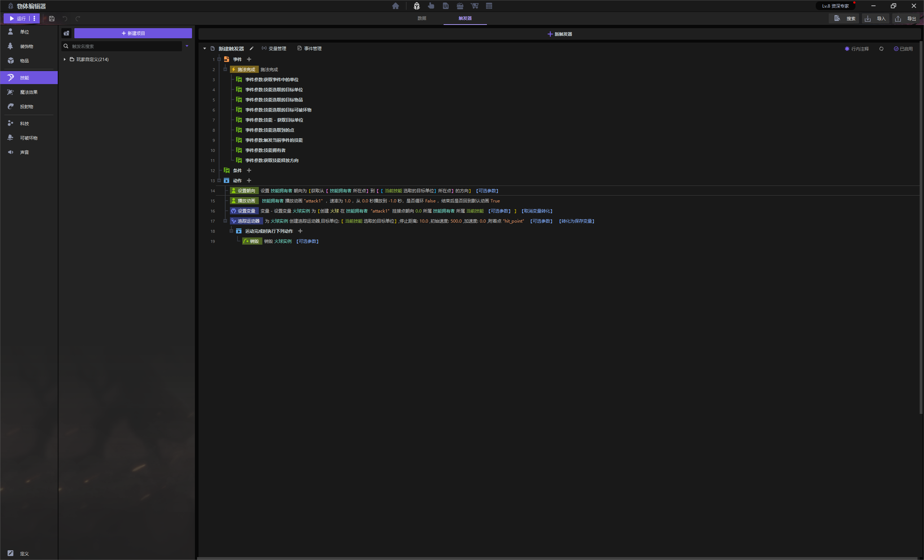Image resolution: width=924 pixels, height=560 pixels.
Task: Select 投射物 in the left sidebar
Action: click(x=29, y=107)
